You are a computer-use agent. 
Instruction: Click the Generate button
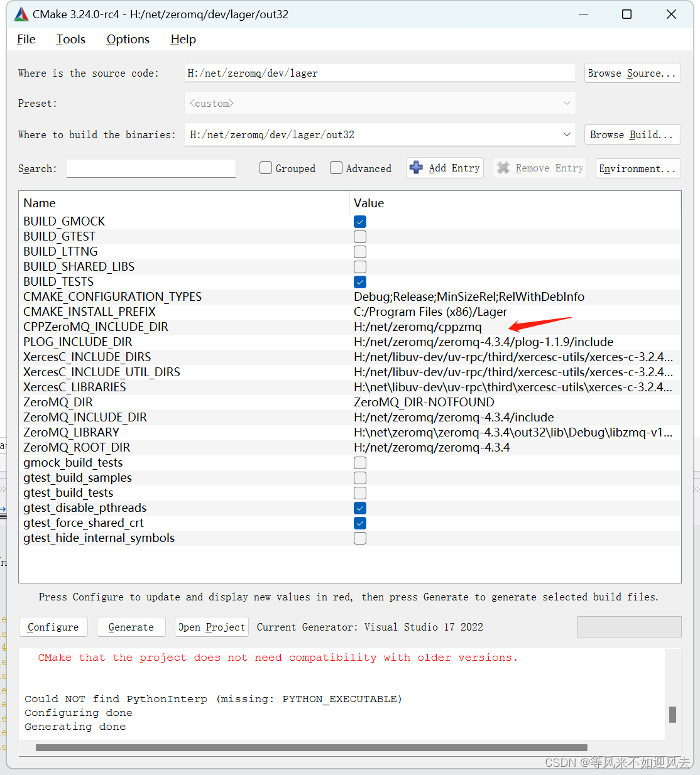coord(131,627)
